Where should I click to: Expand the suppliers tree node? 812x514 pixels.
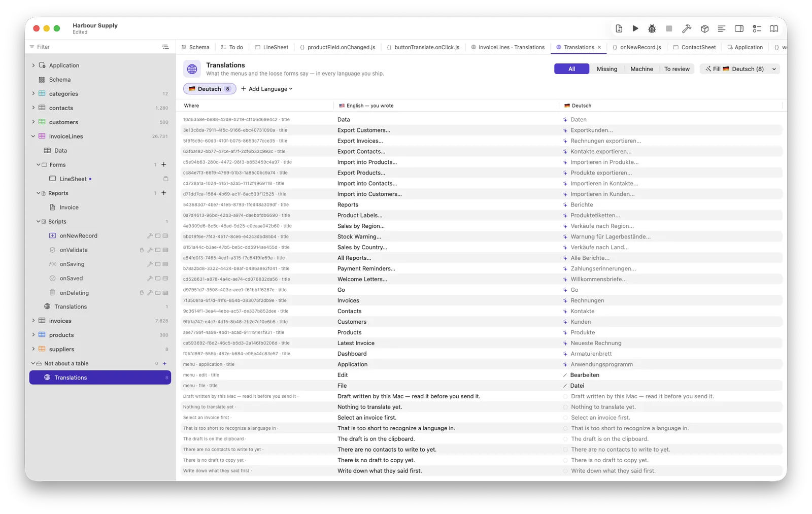point(33,349)
